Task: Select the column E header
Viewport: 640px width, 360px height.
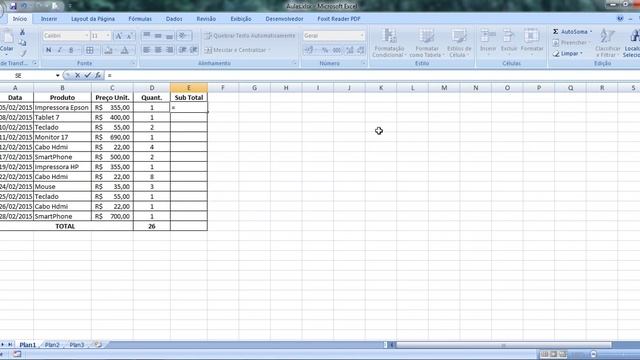Action: pyautogui.click(x=189, y=88)
